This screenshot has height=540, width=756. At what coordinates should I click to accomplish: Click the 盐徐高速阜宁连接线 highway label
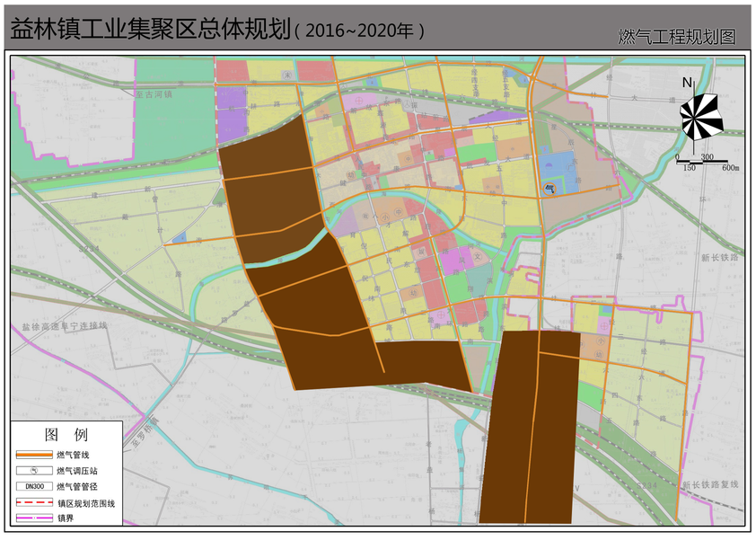[64, 326]
